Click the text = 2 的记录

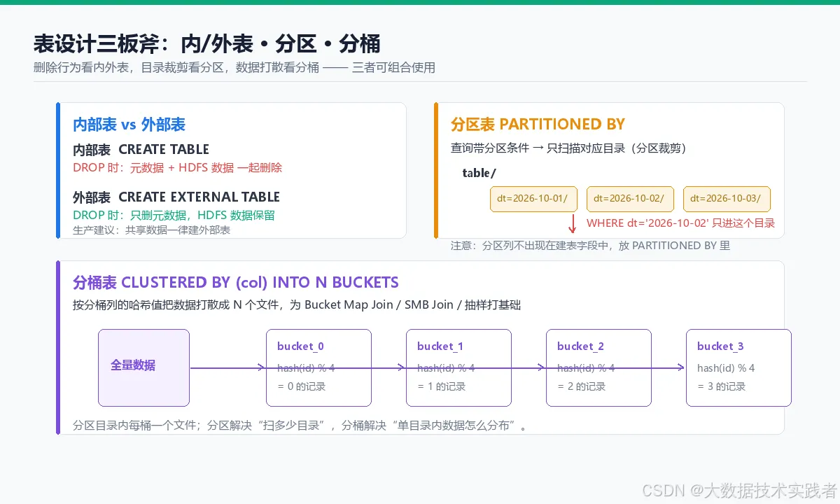coord(582,386)
